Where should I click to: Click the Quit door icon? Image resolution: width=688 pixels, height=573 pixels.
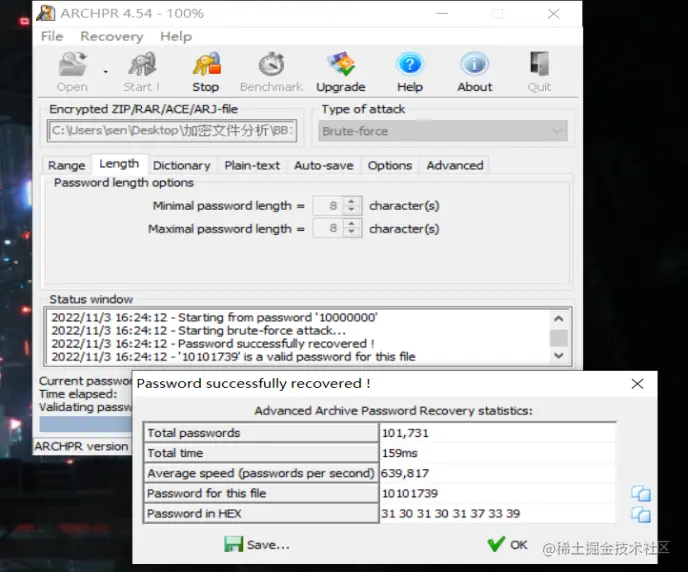(539, 64)
